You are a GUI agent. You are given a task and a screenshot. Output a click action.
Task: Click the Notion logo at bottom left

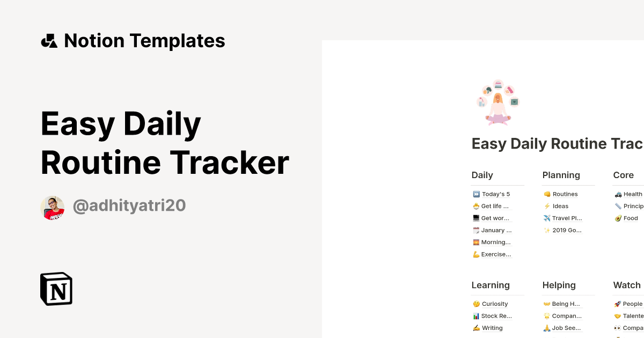point(56,289)
